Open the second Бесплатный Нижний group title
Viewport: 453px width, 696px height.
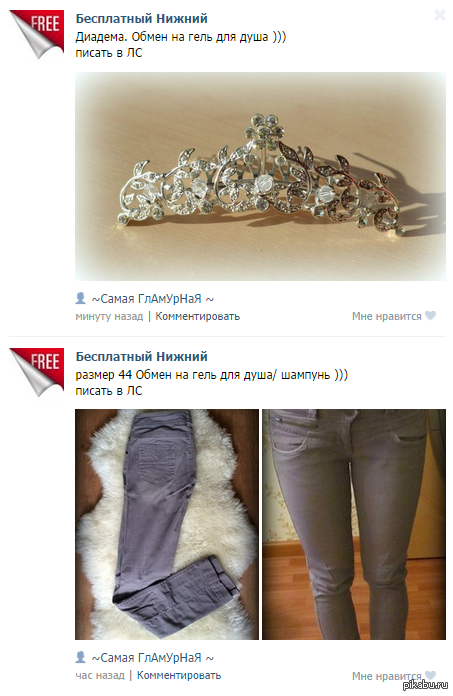pyautogui.click(x=142, y=356)
